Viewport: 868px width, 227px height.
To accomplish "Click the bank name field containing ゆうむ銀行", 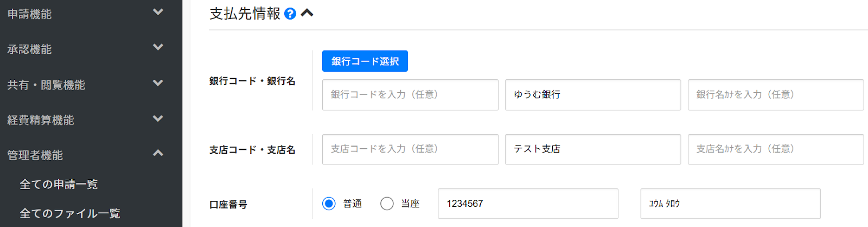I will 592,95.
